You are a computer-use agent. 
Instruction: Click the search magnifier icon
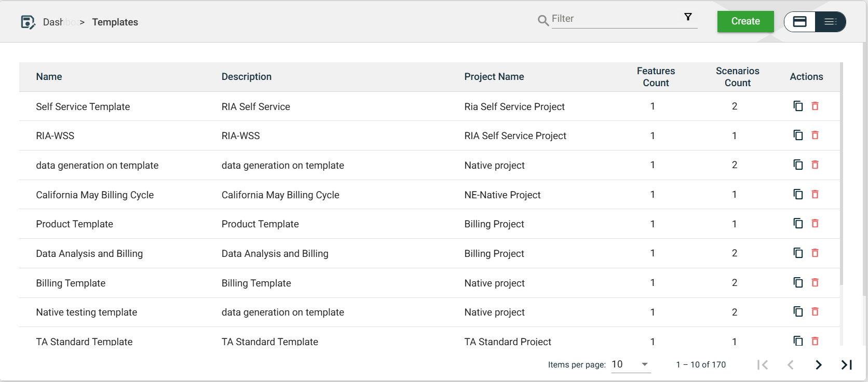tap(543, 20)
